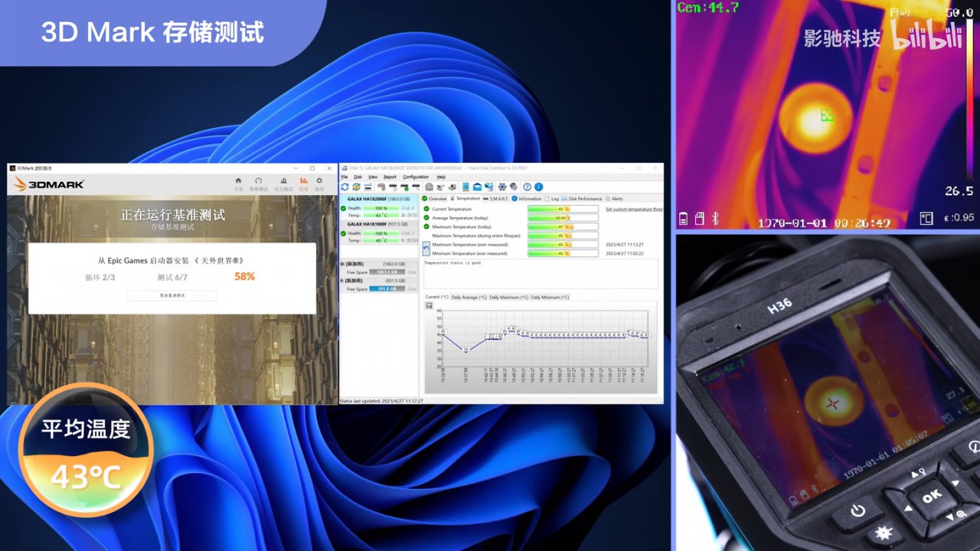Click the blue Refresh arrows icon in Hard Disk Sentinel
Viewport: 980px width, 551px height.
[345, 187]
